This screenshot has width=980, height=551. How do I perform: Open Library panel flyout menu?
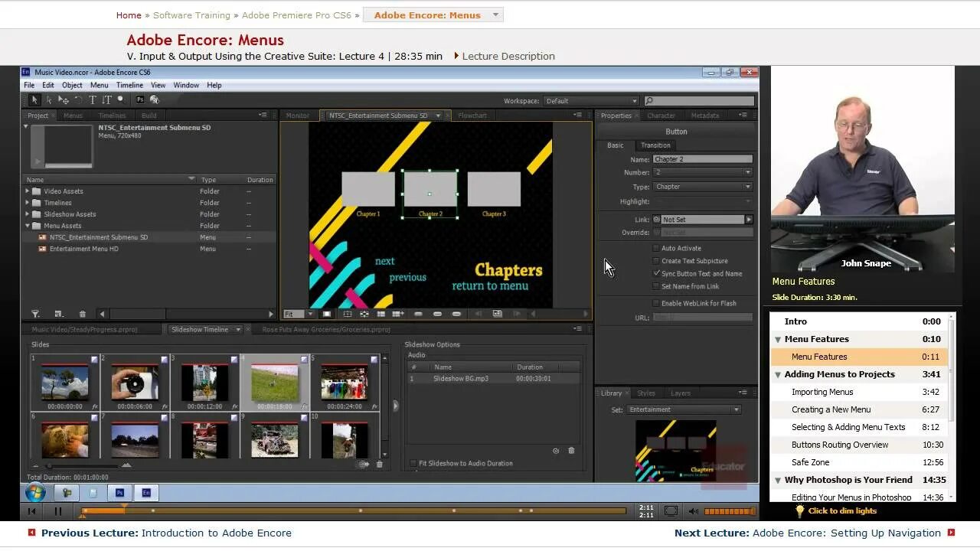(743, 393)
